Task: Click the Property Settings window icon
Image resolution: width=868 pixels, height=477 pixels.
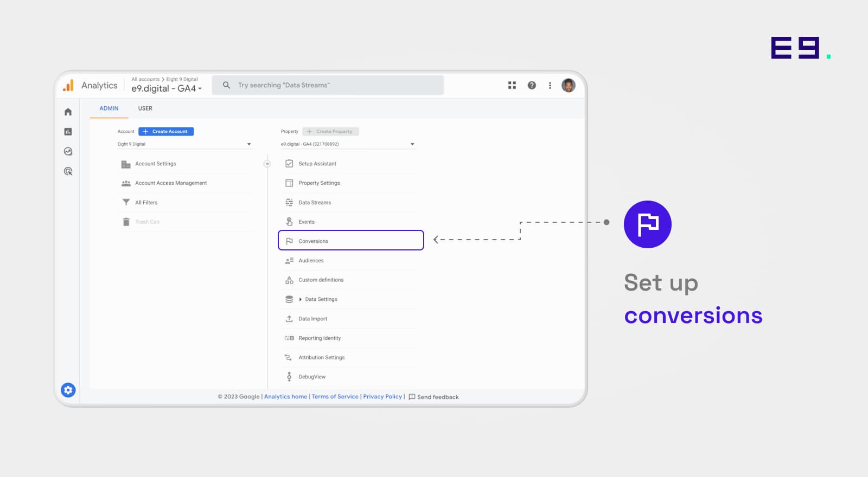Action: (289, 183)
